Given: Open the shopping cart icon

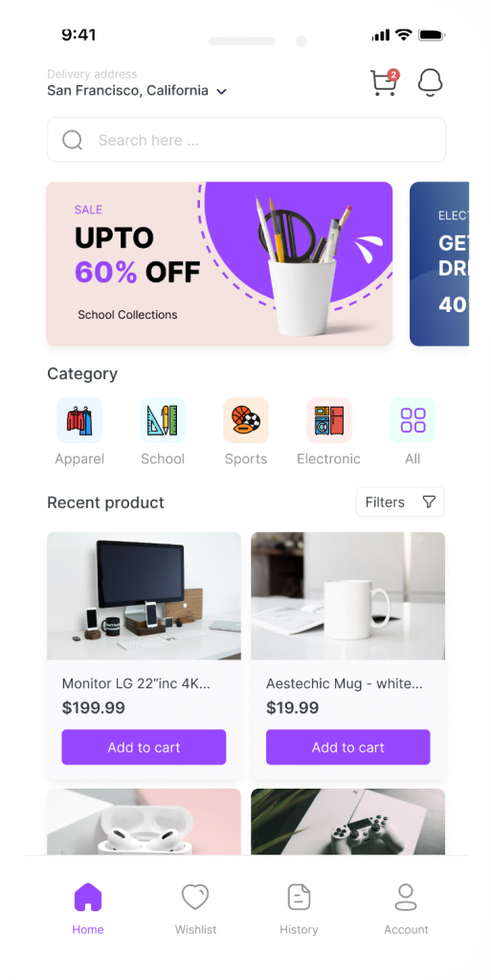Looking at the screenshot, I should [x=384, y=82].
